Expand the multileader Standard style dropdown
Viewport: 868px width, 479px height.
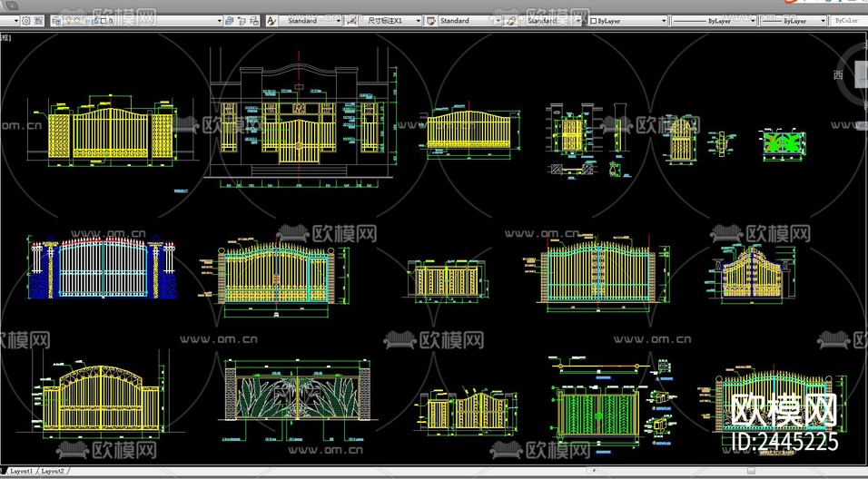pyautogui.click(x=578, y=21)
